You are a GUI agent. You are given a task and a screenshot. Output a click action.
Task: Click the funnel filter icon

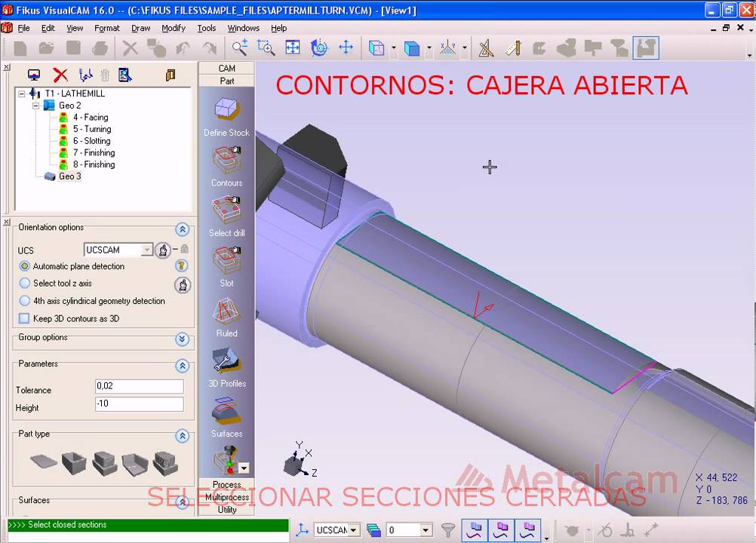[448, 530]
